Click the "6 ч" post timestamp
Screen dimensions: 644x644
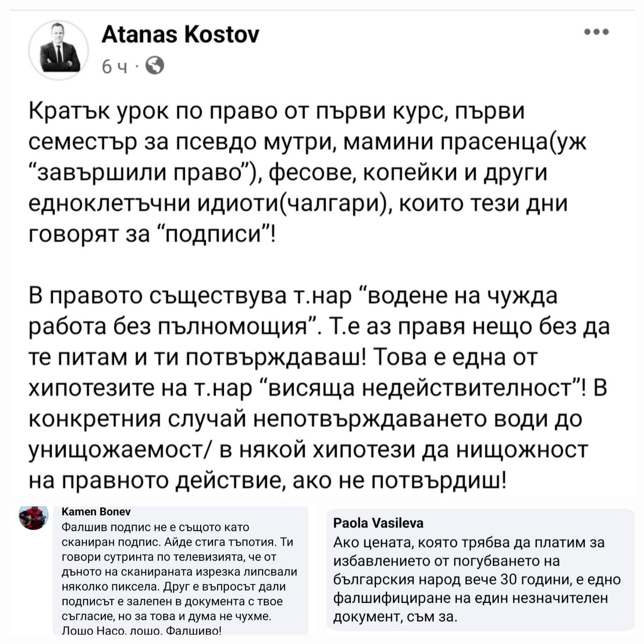pyautogui.click(x=114, y=66)
